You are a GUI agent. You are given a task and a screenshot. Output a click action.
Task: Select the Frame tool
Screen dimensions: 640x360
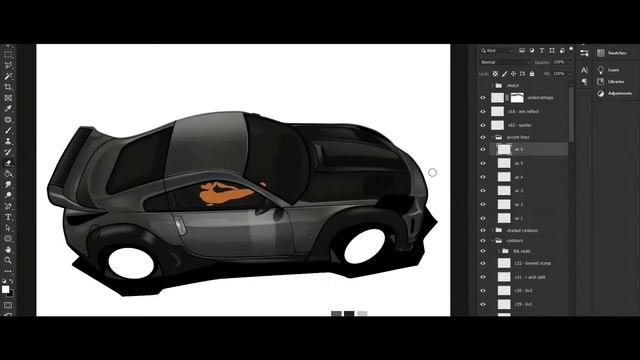click(8, 98)
